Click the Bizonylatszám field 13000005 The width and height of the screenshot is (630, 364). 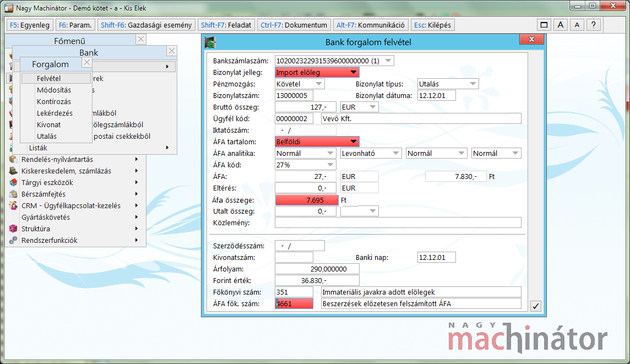294,96
